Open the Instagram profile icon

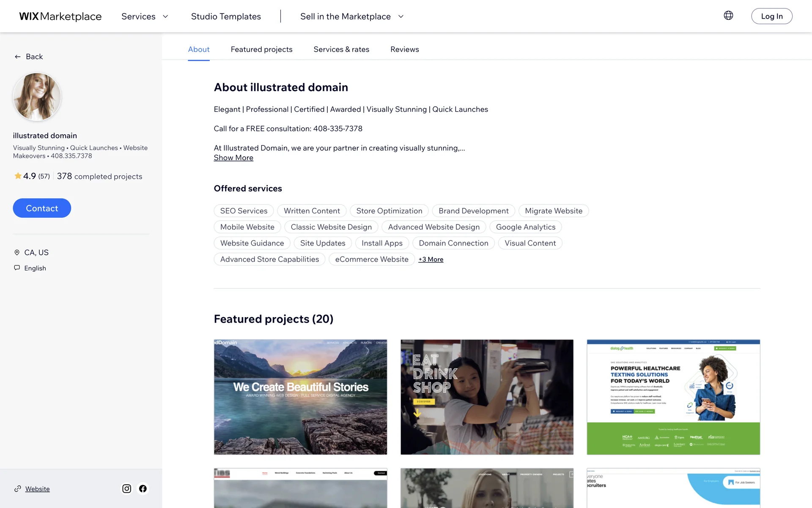coord(126,489)
